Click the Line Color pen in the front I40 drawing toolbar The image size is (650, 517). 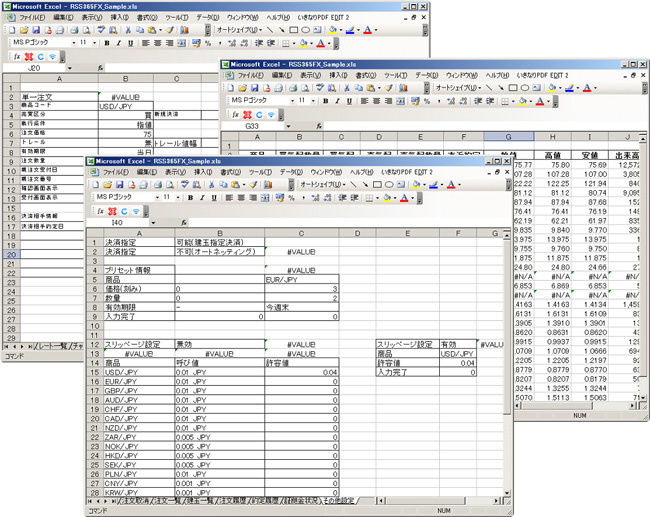(434, 184)
